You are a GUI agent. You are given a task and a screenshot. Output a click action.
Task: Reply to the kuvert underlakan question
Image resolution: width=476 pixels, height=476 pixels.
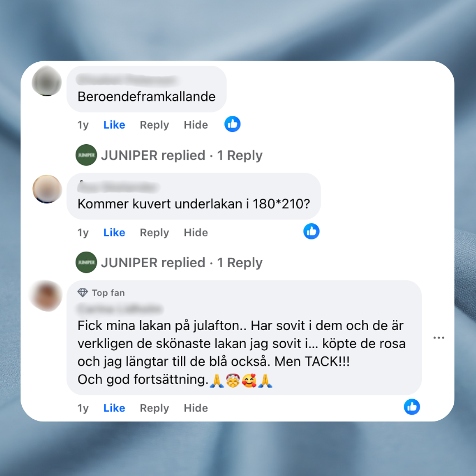tap(154, 233)
